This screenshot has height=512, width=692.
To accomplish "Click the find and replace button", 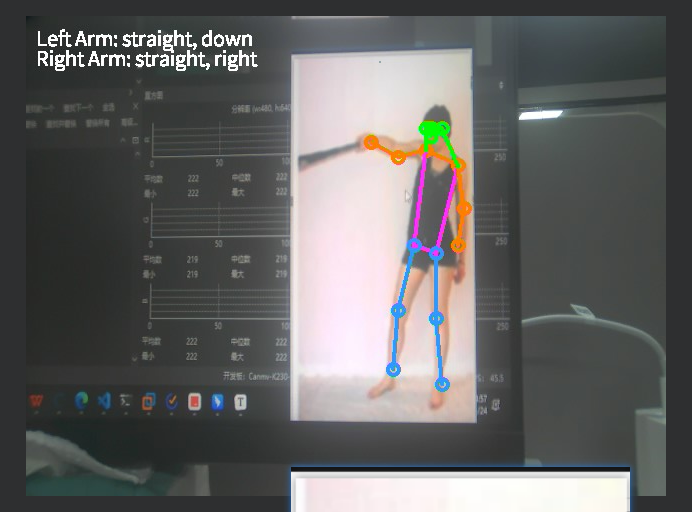I will click(x=61, y=124).
